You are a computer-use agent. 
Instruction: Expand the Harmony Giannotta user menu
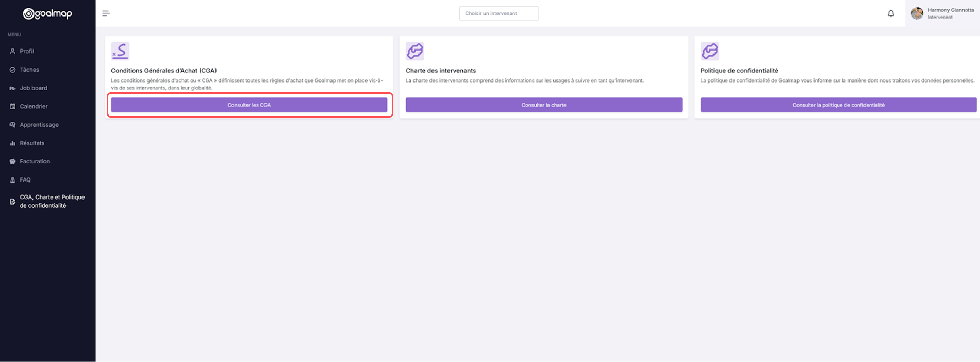(942, 13)
